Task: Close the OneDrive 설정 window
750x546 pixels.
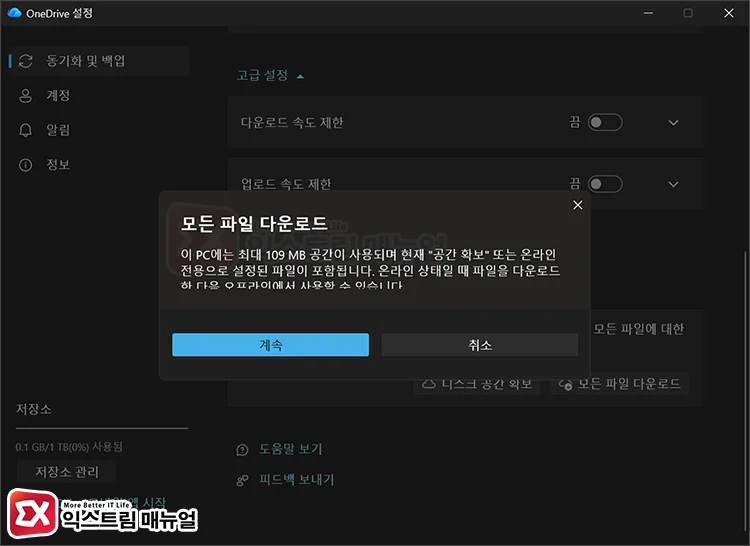Action: 728,13
